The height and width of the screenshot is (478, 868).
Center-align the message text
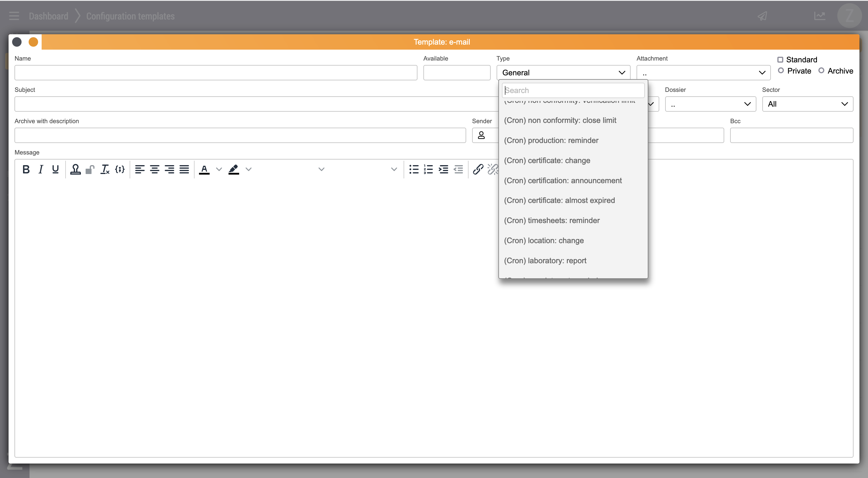(155, 169)
